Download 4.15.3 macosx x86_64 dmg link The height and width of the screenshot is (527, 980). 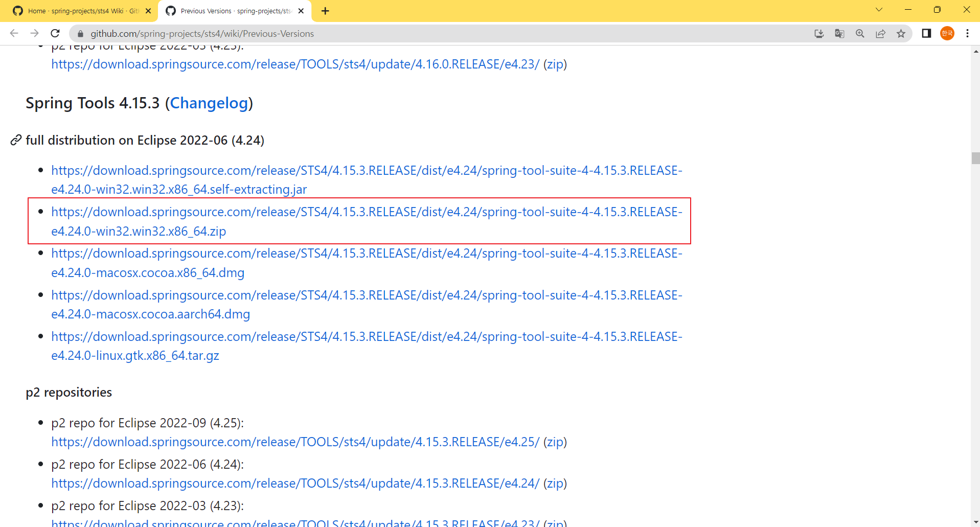[367, 263]
